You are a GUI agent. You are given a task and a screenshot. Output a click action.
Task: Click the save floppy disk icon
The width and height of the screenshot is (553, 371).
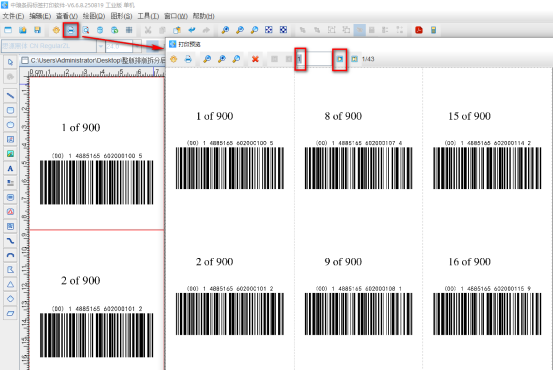coord(37,30)
